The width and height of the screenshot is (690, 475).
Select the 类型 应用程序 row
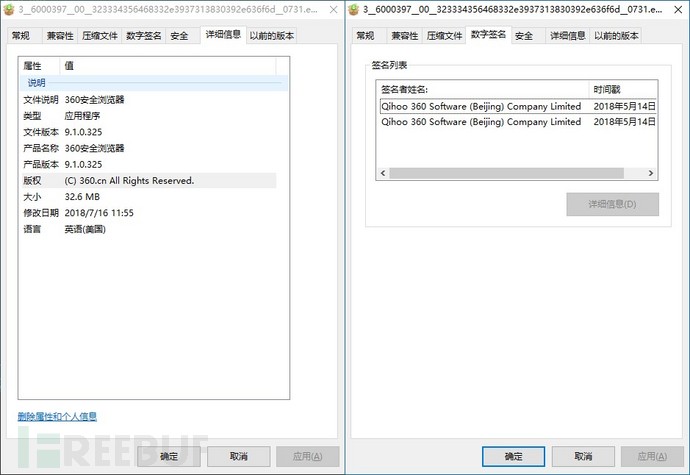click(x=148, y=116)
